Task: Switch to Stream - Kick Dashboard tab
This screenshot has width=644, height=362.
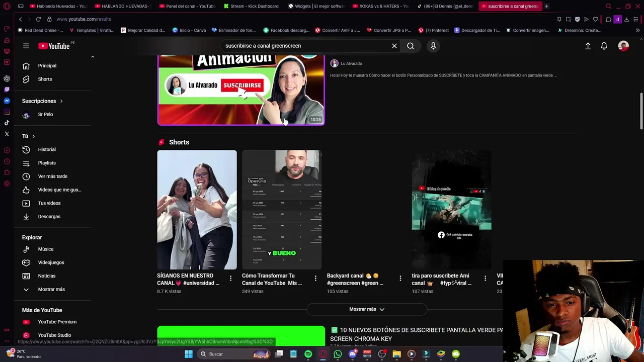Action: click(x=253, y=6)
